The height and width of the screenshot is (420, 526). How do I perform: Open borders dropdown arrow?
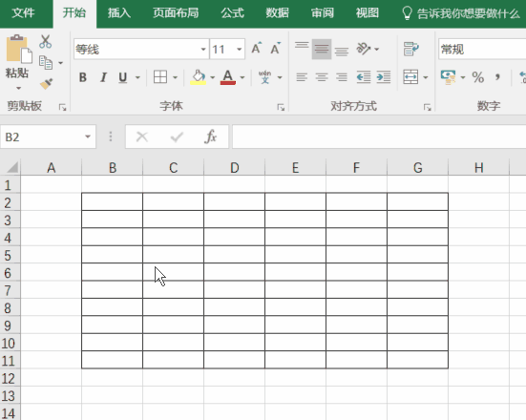pos(175,77)
